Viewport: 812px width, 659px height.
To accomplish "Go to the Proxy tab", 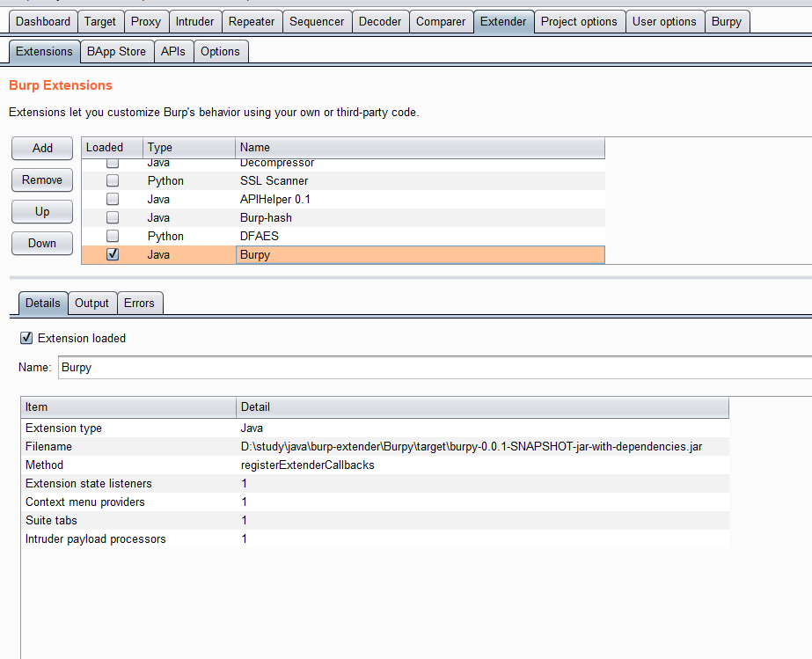I will click(x=146, y=22).
